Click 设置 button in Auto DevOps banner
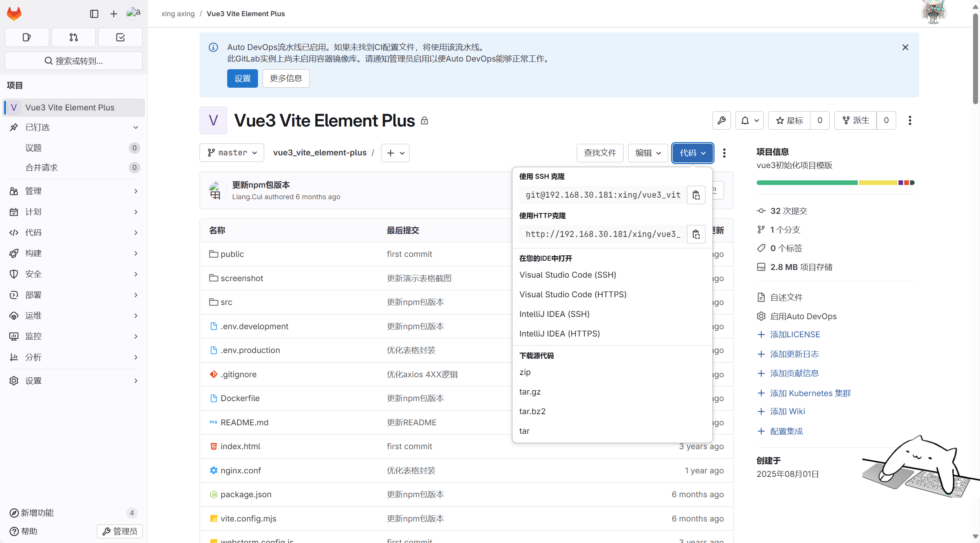Screen dimensions: 980x543 coord(243,78)
